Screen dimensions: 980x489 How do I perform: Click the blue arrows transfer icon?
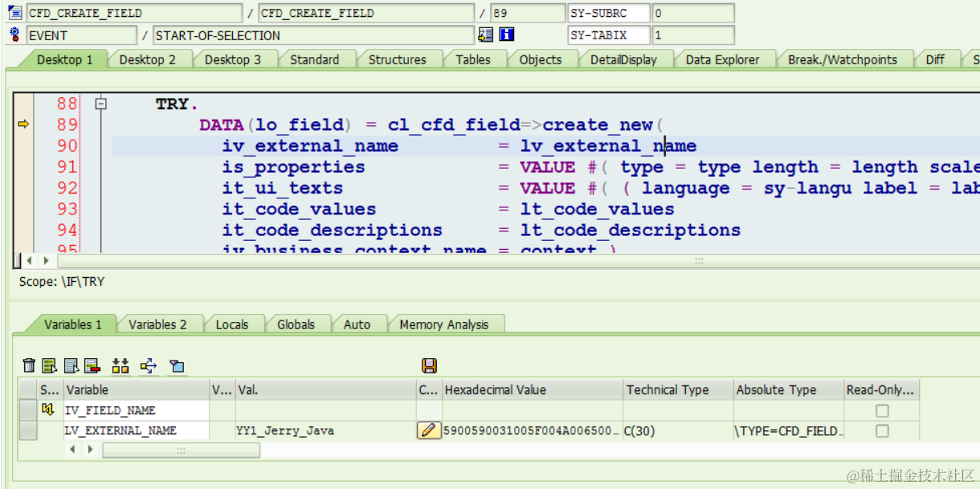[149, 366]
